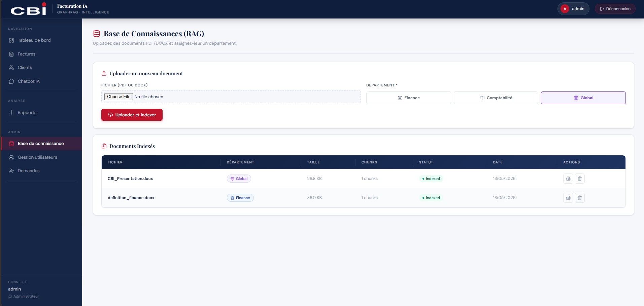
Task: Select the Global department option
Action: point(583,98)
